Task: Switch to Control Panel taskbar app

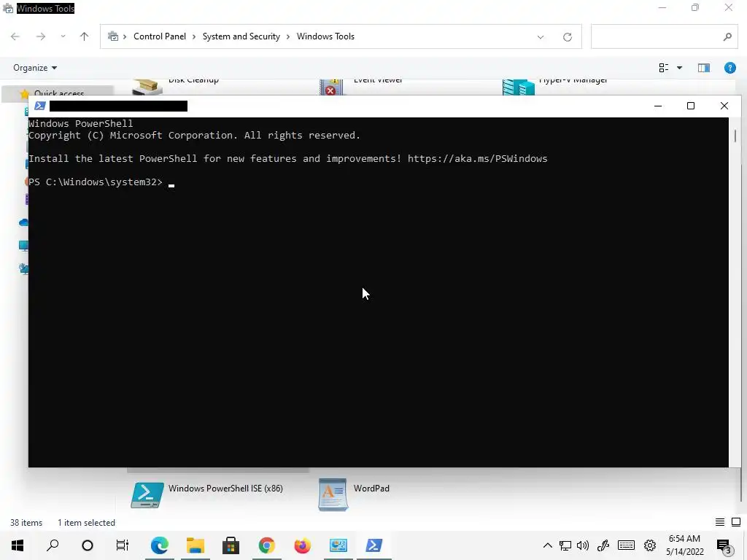Action: tap(338, 545)
